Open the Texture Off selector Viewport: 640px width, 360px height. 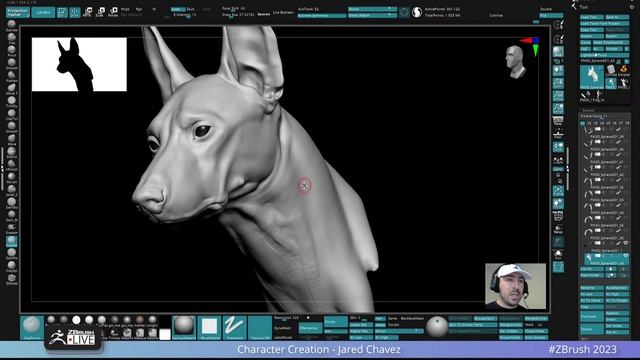(x=260, y=327)
